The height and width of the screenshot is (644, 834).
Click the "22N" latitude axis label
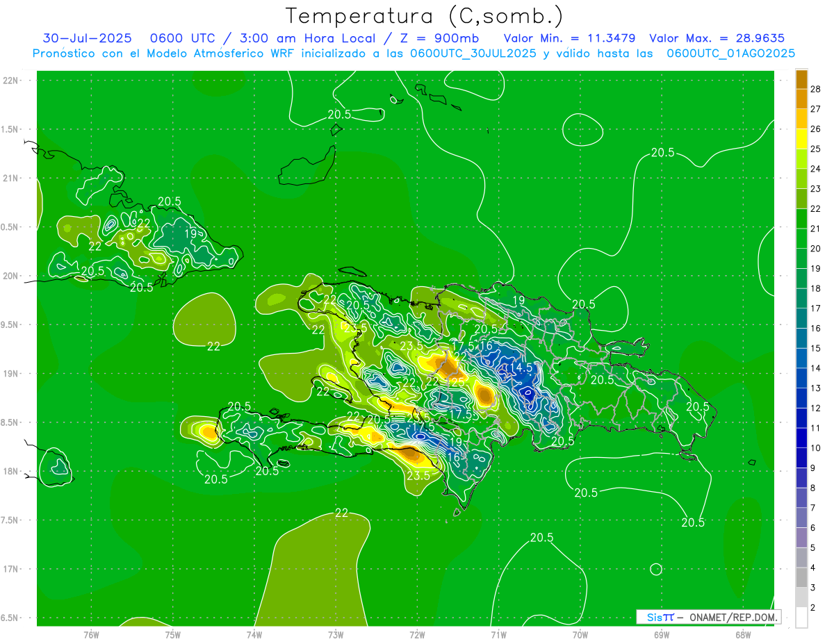pyautogui.click(x=12, y=81)
